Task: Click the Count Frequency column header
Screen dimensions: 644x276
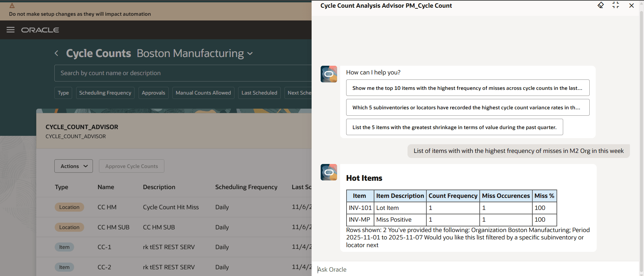Action: click(453, 196)
